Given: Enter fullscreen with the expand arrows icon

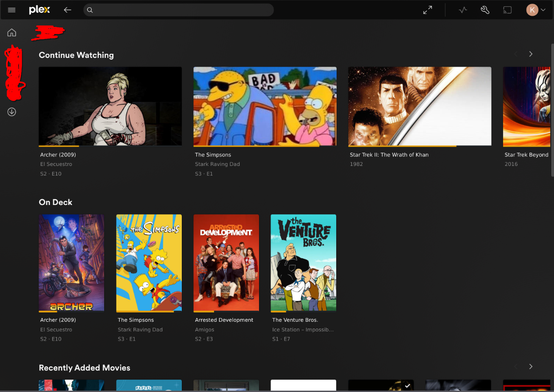Looking at the screenshot, I should click(x=428, y=10).
